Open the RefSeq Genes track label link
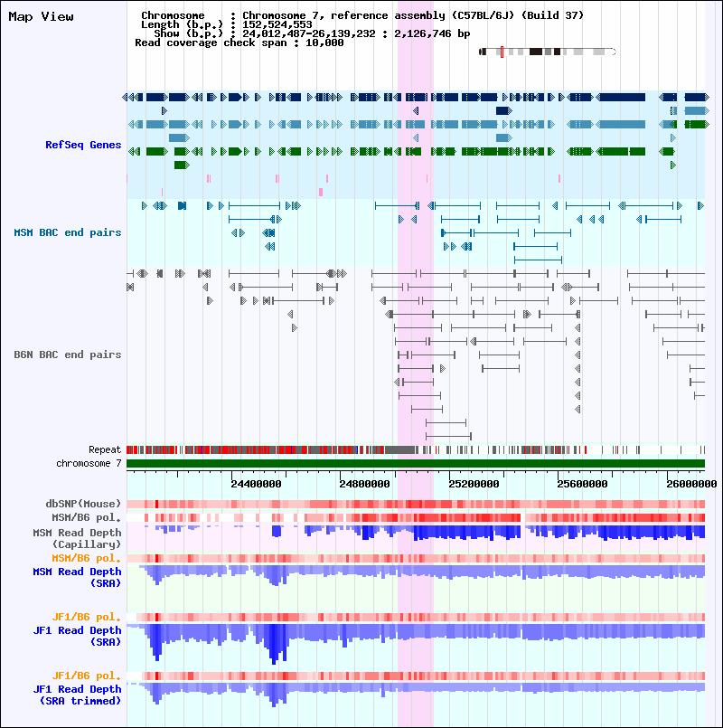This screenshot has height=728, width=723. point(83,145)
